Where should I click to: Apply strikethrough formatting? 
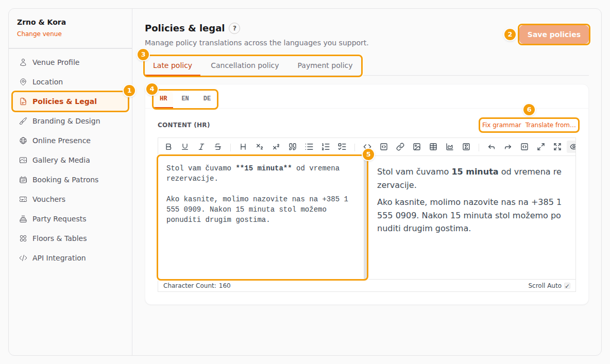click(218, 147)
